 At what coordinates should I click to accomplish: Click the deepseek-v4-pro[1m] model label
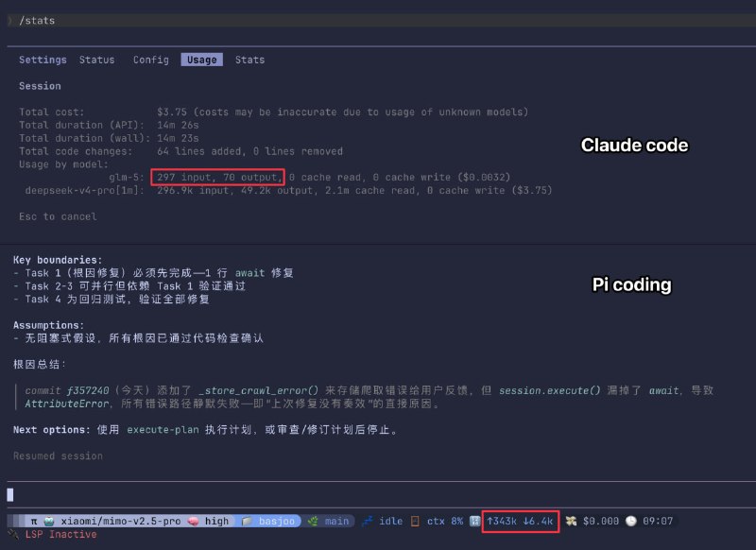[x=85, y=190]
